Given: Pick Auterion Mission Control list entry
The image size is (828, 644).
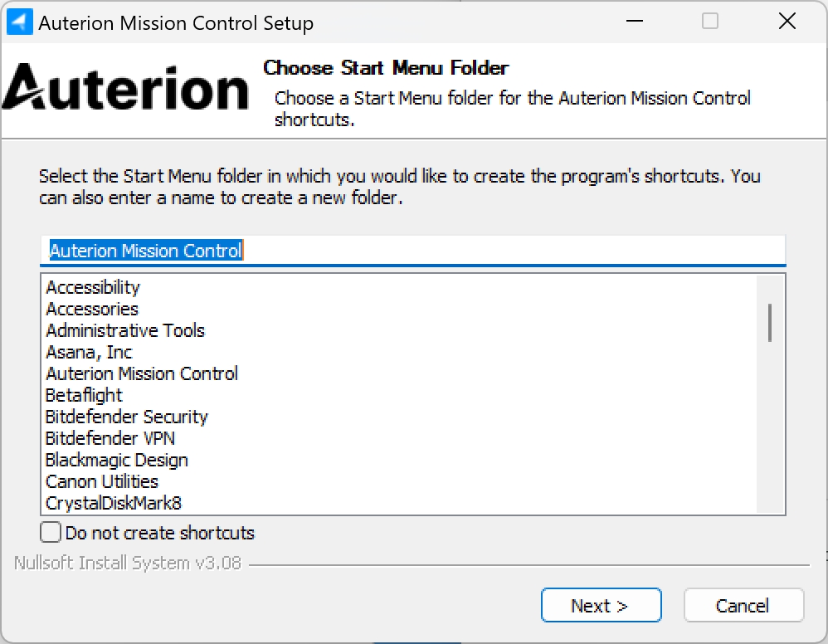Looking at the screenshot, I should tap(142, 374).
